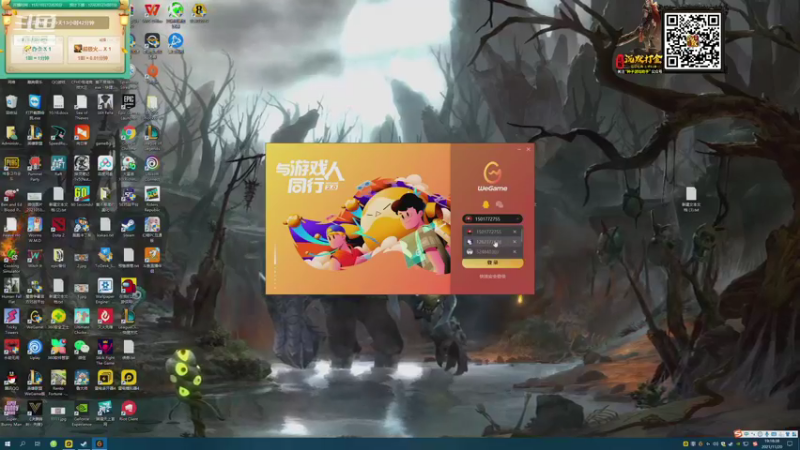The width and height of the screenshot is (800, 450).
Task: Remove saved account 1501772755 from list
Action: pos(514,232)
